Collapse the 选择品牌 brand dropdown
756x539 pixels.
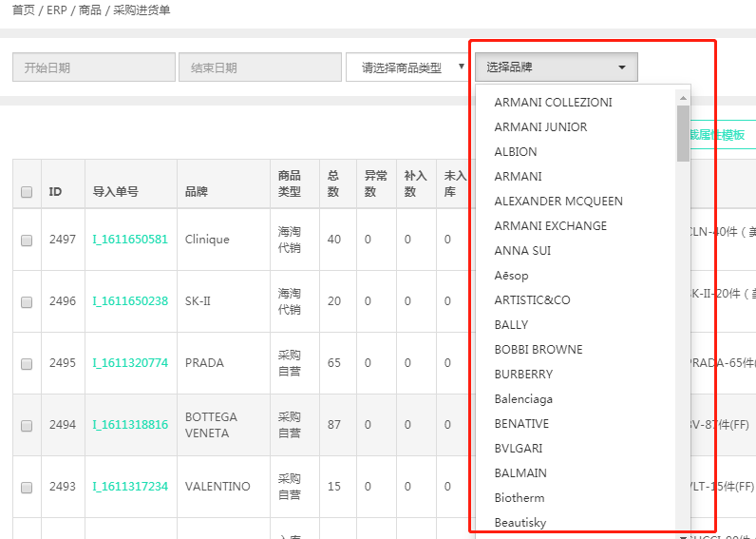557,67
